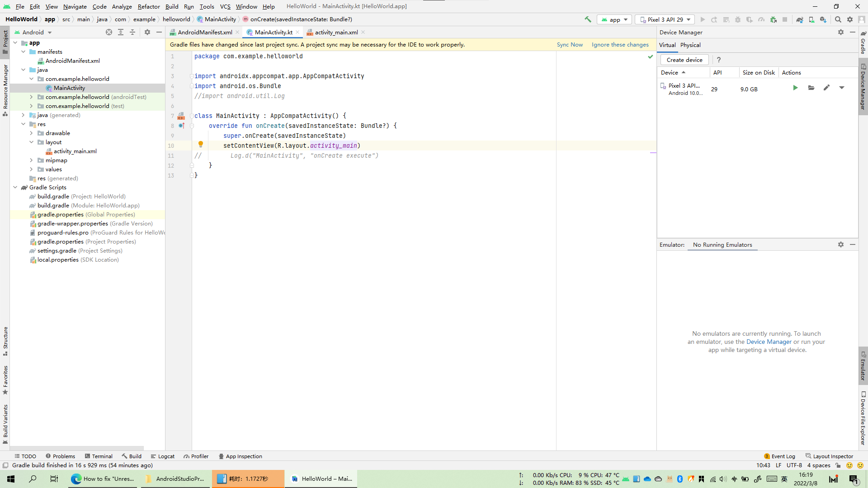This screenshot has height=488, width=868.
Task: Open the Layout Inspector button
Action: coord(829,456)
